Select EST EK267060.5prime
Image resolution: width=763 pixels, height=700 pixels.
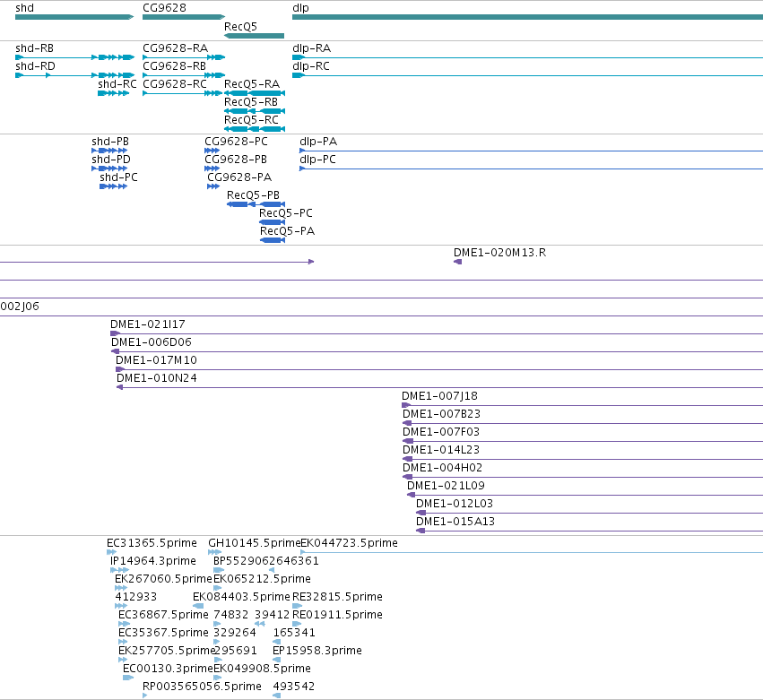(121, 588)
